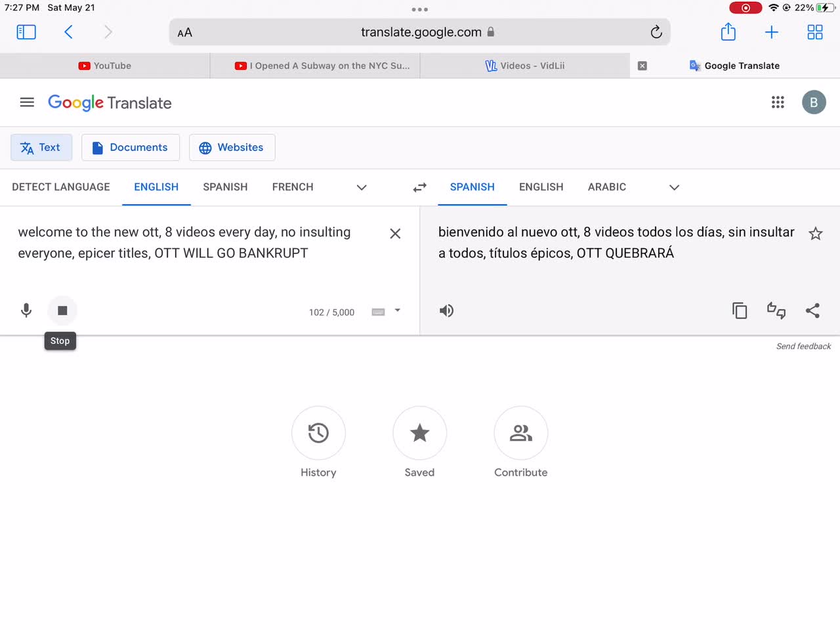Viewport: 840px width, 630px height.
Task: Tap the screen recording red indicator
Action: pos(745,8)
